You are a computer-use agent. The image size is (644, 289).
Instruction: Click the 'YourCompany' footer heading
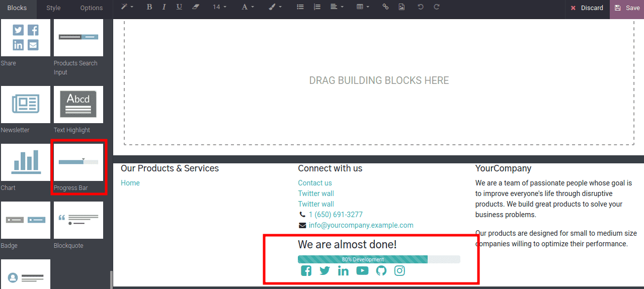pos(503,168)
